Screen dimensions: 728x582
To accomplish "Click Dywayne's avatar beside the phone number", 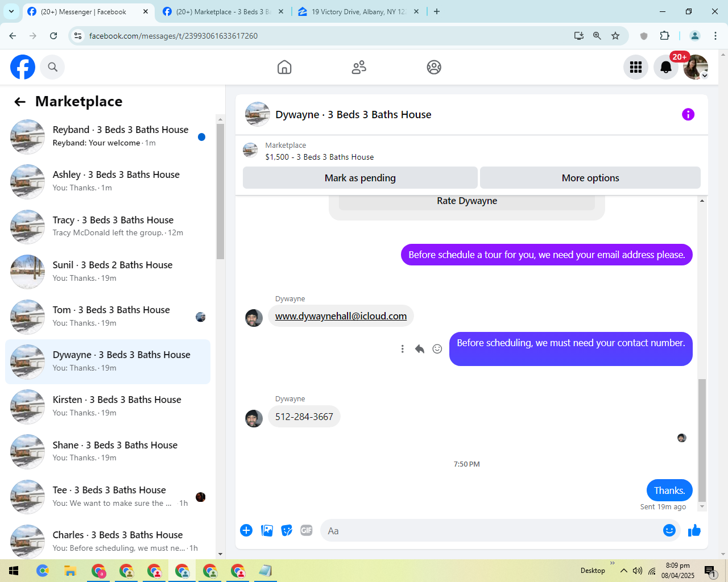I will (254, 418).
